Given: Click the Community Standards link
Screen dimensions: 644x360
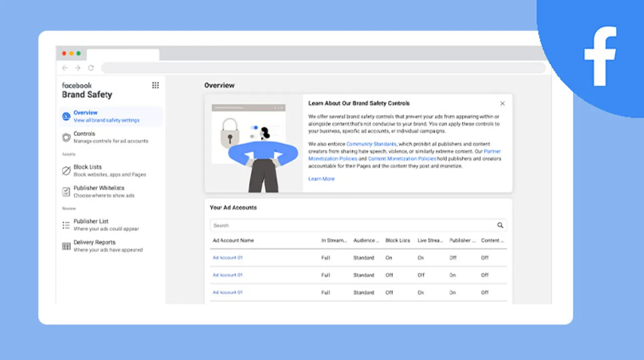Looking at the screenshot, I should [372, 144].
